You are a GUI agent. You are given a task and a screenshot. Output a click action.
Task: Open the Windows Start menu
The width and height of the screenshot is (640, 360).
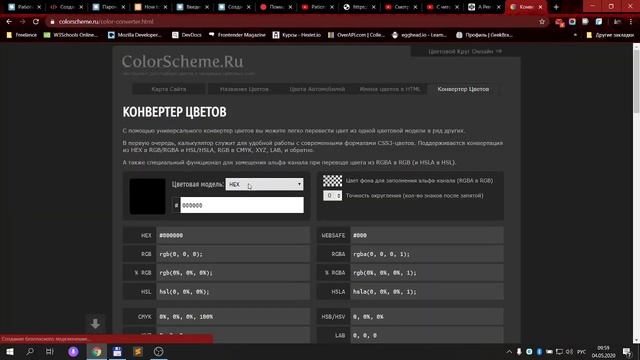point(10,351)
